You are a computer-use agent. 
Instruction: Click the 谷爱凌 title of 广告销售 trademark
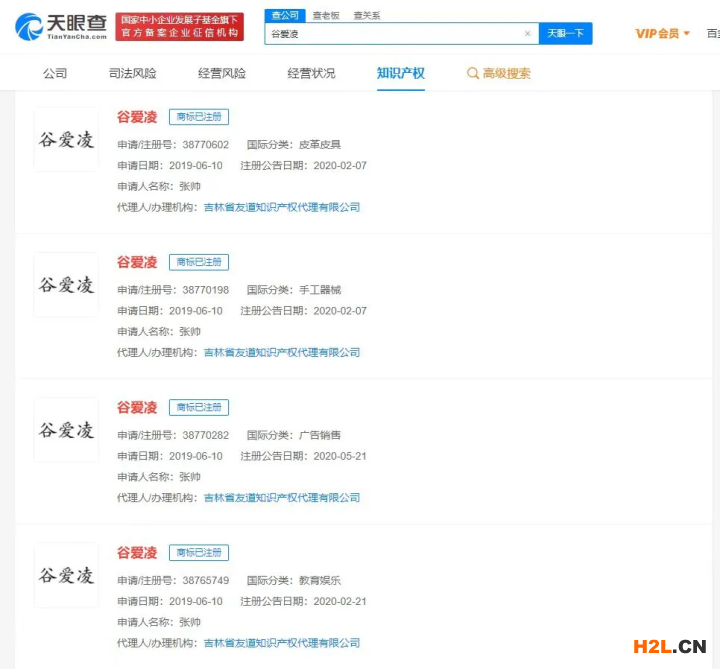click(137, 407)
